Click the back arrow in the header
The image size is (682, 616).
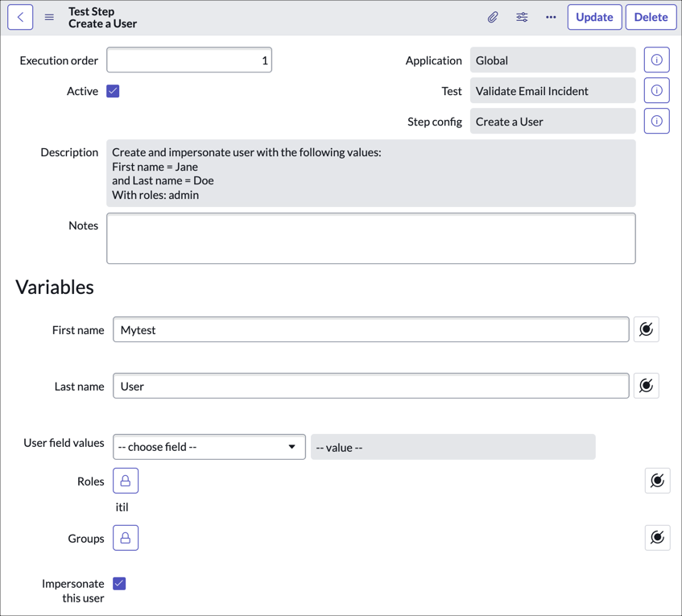pos(19,16)
